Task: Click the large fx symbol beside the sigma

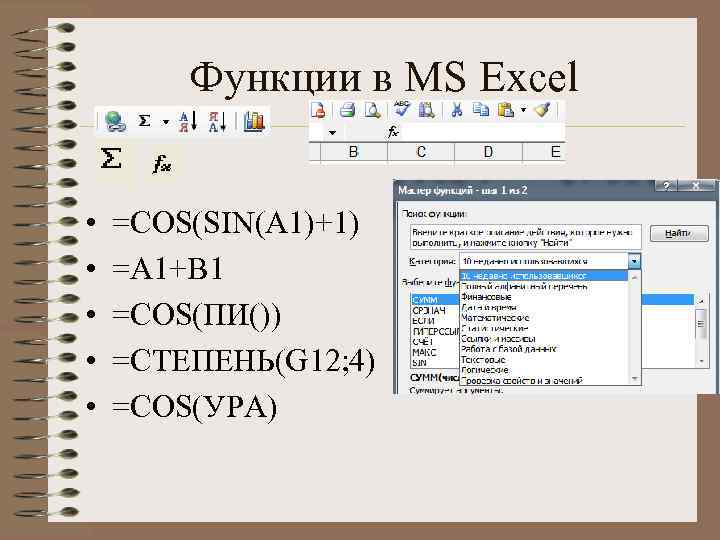Action: point(162,163)
